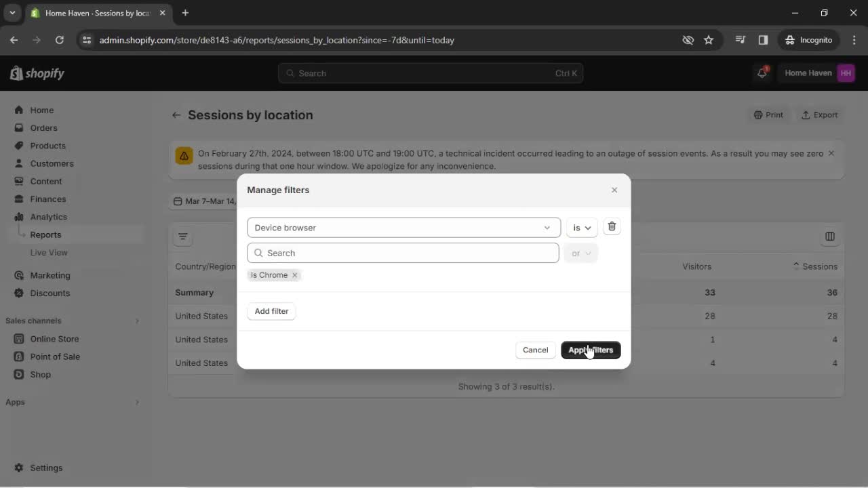Dismiss the incident warning banner
Viewport: 868px width, 488px height.
coord(831,153)
